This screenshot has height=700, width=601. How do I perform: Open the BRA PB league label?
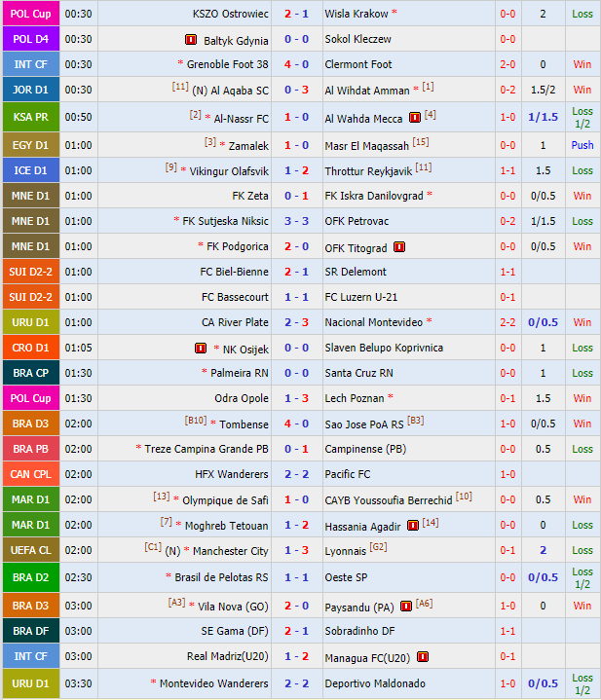coord(31,449)
